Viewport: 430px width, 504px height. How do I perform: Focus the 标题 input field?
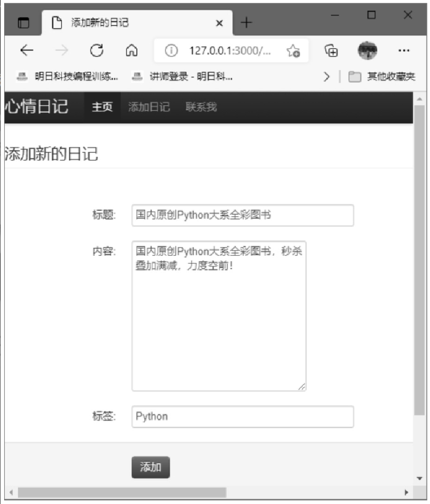[243, 215]
